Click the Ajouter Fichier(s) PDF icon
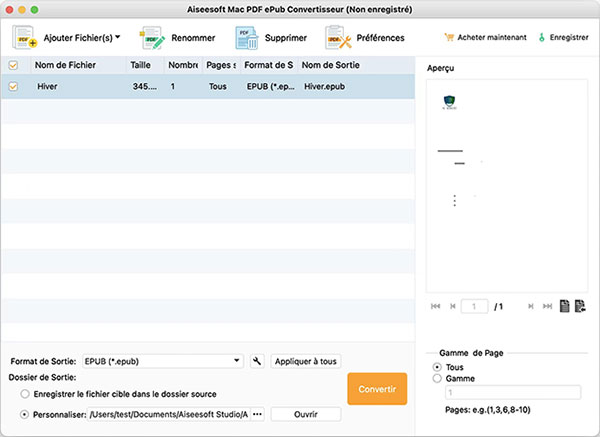 click(25, 38)
